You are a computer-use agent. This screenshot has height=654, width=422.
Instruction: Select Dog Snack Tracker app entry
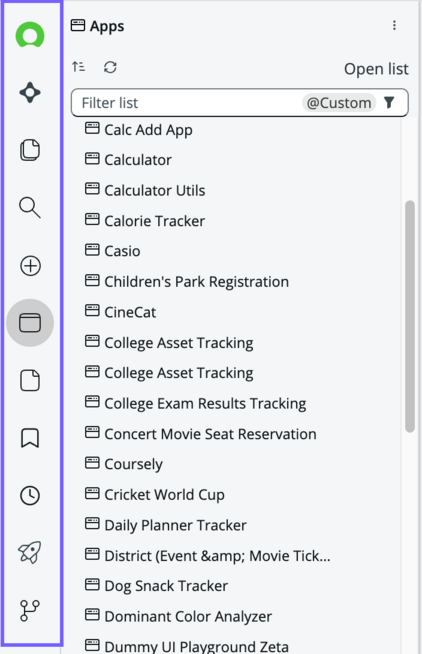(x=166, y=586)
